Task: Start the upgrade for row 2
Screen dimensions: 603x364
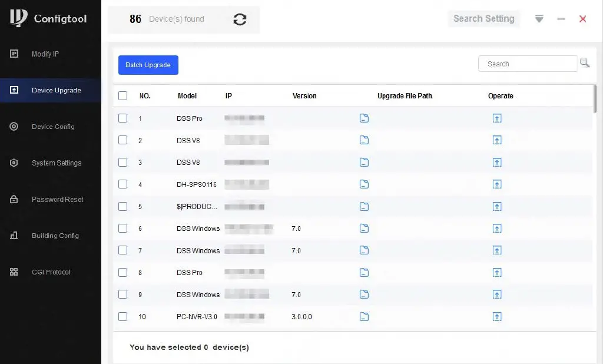Action: [497, 140]
